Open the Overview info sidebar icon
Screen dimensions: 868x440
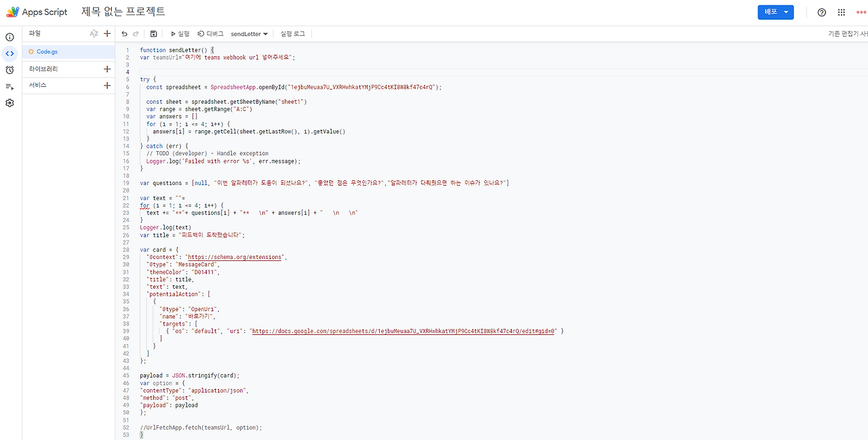(x=9, y=37)
